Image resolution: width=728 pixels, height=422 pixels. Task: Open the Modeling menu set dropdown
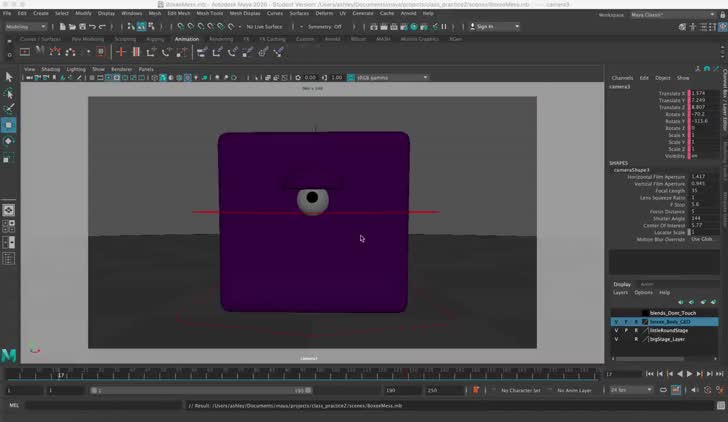click(x=26, y=27)
